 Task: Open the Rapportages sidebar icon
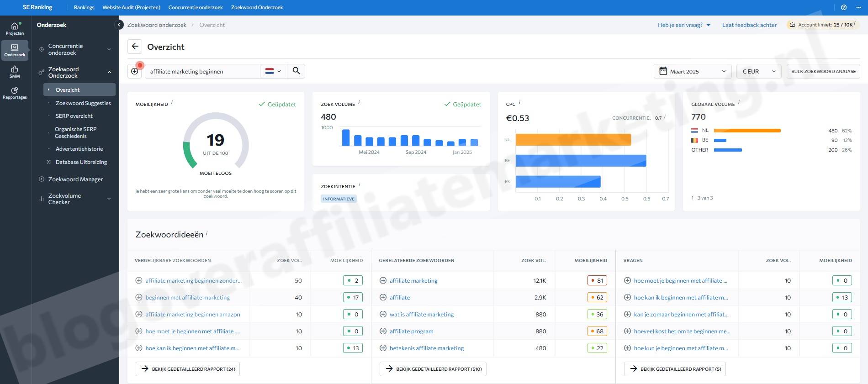click(15, 93)
